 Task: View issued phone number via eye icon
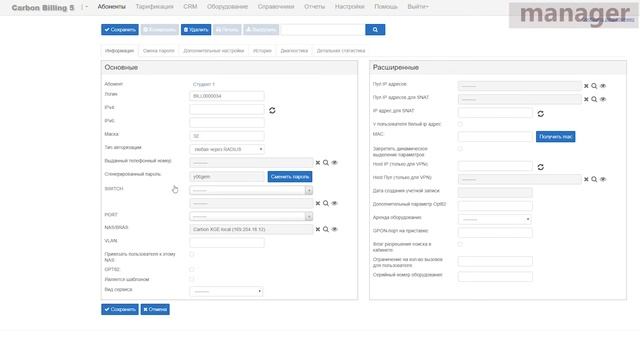click(x=334, y=162)
